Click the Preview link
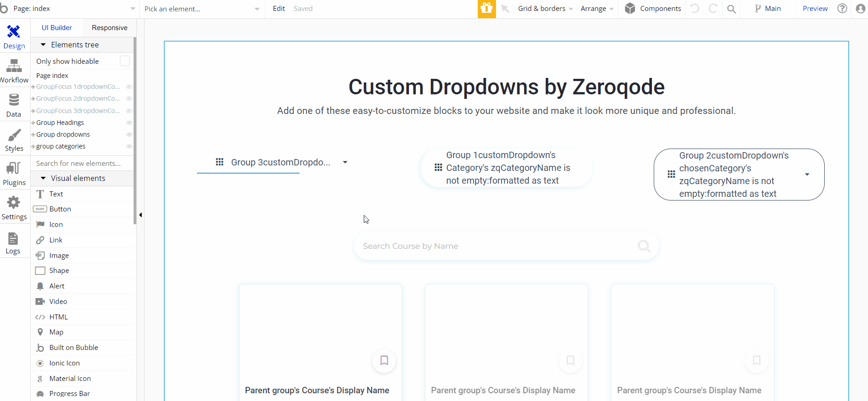 coord(815,9)
